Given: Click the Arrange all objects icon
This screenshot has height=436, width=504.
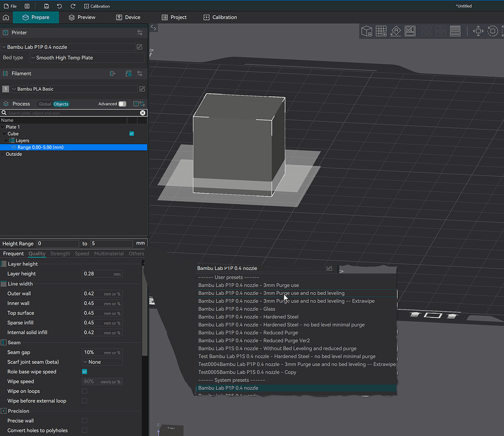Looking at the screenshot, I should click(410, 31).
